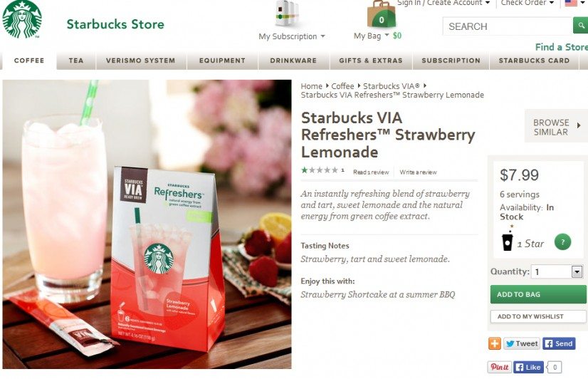Open the Check Order dropdown
Viewport: 588px width, 379px height.
click(527, 3)
